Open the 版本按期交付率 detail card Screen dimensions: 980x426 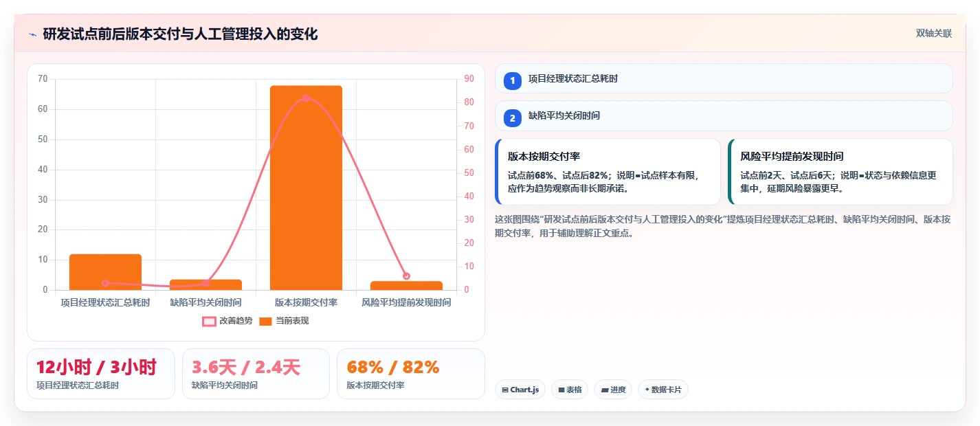pos(608,172)
